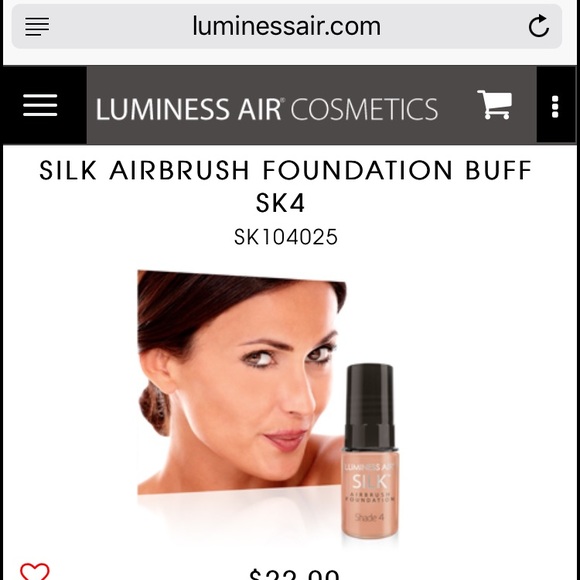Open the hamburger navigation menu
Viewport: 580px width, 580px height.
(x=40, y=105)
